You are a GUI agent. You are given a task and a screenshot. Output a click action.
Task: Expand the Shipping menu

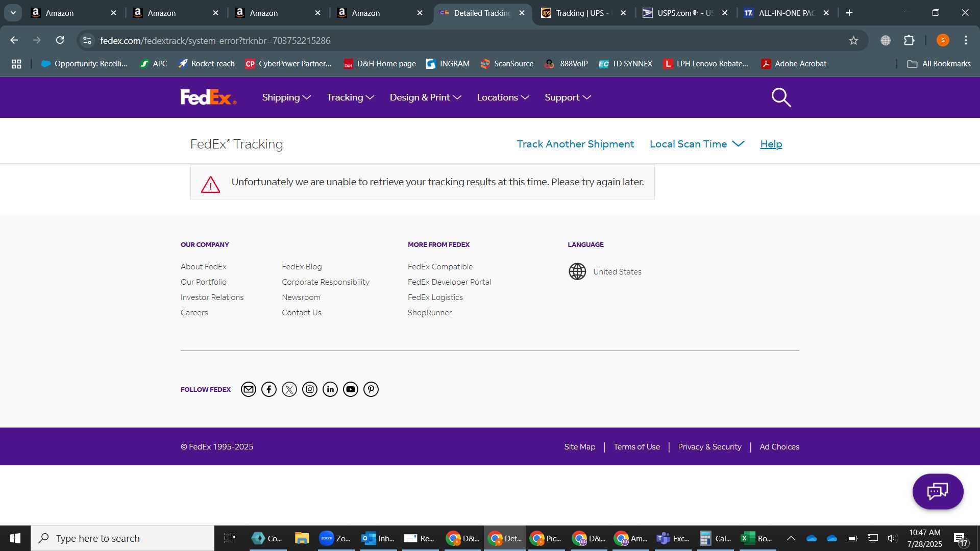pyautogui.click(x=286, y=97)
